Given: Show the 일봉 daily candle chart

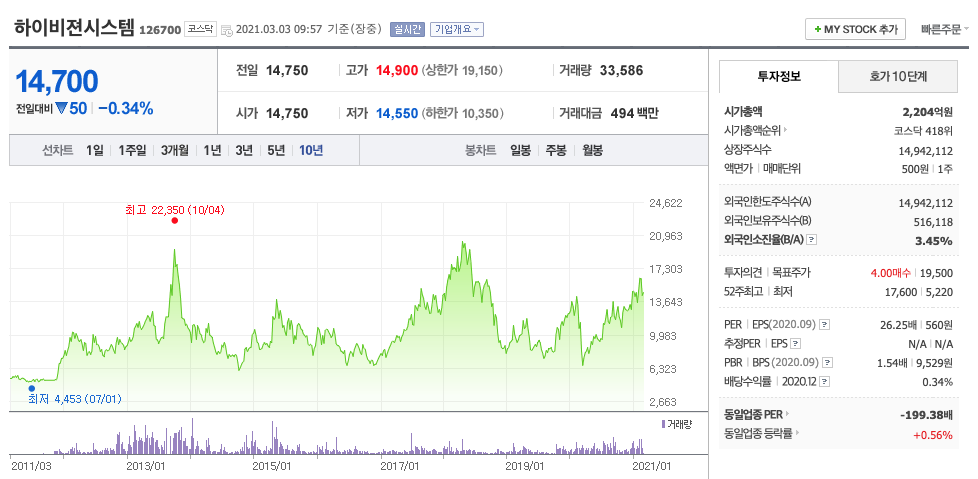Looking at the screenshot, I should pyautogui.click(x=520, y=150).
